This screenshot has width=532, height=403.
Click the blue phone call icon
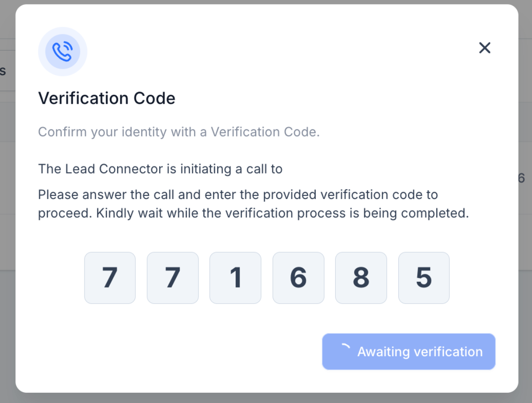(63, 51)
